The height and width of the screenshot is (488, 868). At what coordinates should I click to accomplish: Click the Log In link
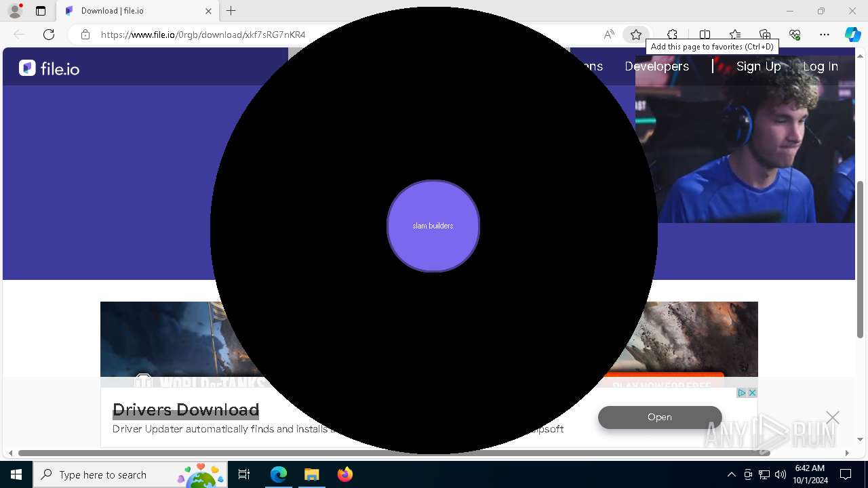coord(821,66)
